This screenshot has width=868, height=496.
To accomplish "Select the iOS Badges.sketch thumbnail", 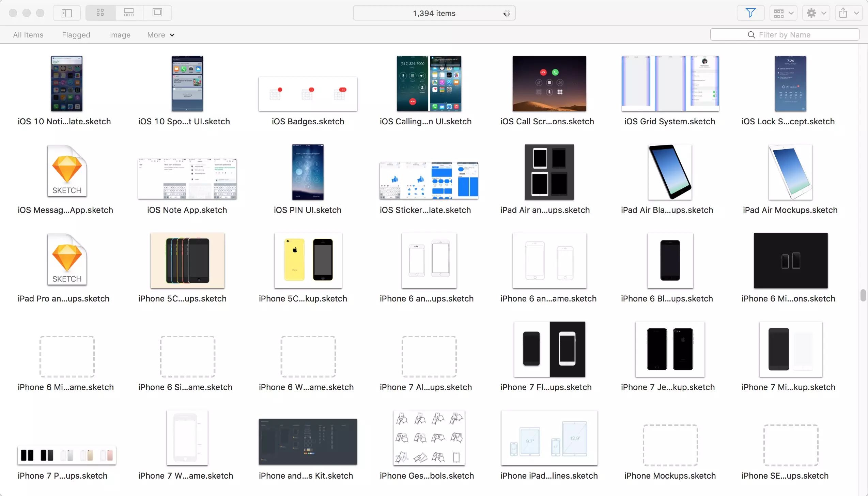I will (x=308, y=94).
